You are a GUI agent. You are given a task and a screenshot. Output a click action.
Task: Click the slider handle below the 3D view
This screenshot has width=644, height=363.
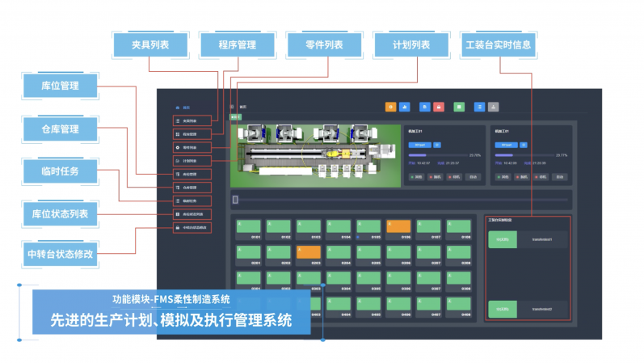pyautogui.click(x=235, y=199)
